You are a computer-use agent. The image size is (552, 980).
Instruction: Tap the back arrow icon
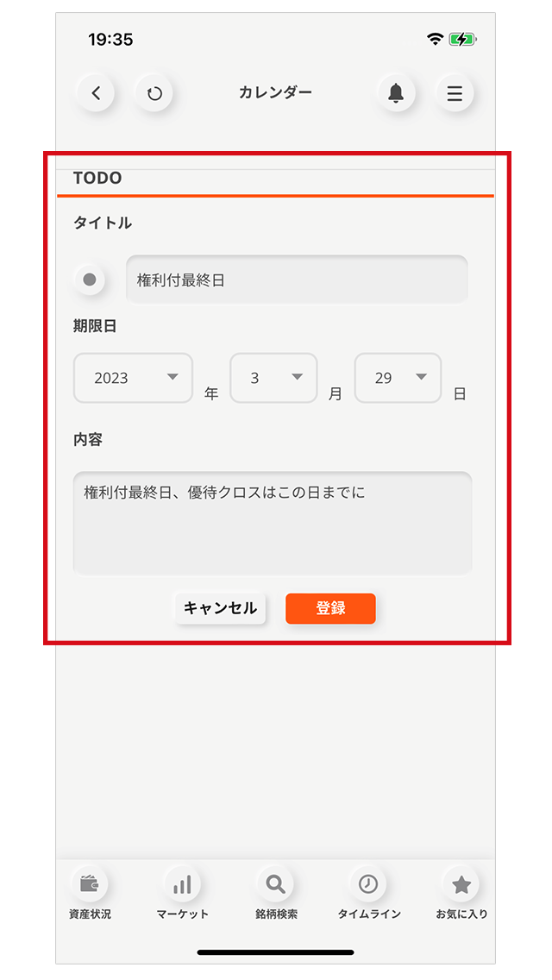96,93
